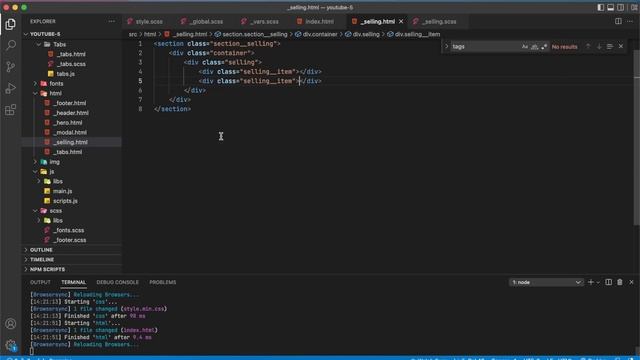The height and width of the screenshot is (360, 640).
Task: Split the terminal panel
Action: pyautogui.click(x=608, y=282)
